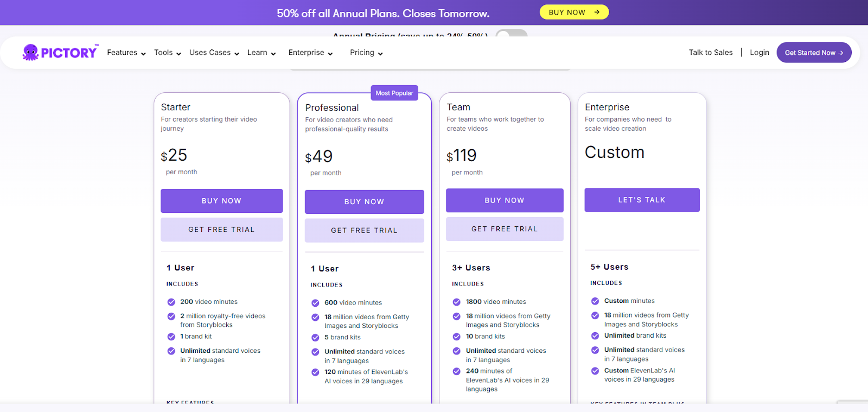This screenshot has width=868, height=412.
Task: Click the 50% off all Annual Plans banner text
Action: [383, 14]
